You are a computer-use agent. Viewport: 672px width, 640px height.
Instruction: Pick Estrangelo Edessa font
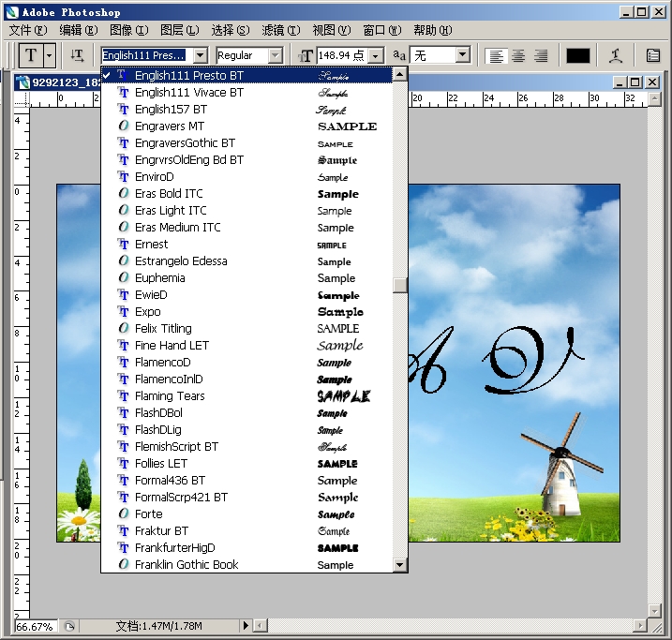pos(246,260)
